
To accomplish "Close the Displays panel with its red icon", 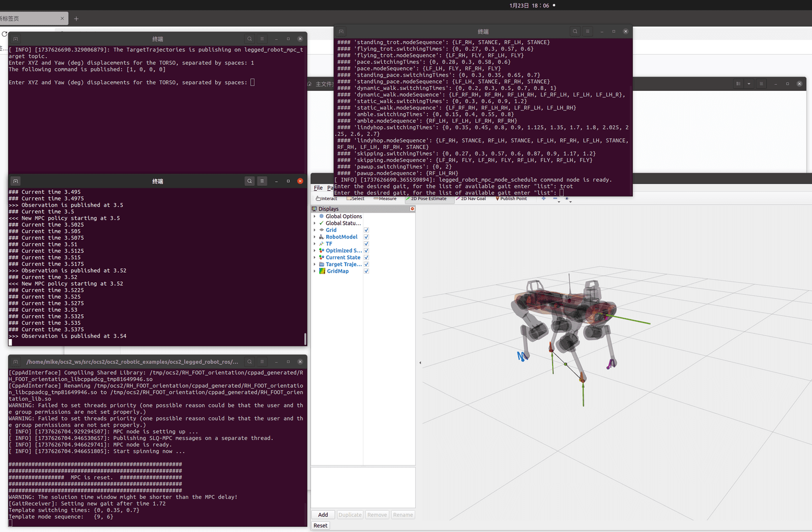I will pyautogui.click(x=412, y=209).
